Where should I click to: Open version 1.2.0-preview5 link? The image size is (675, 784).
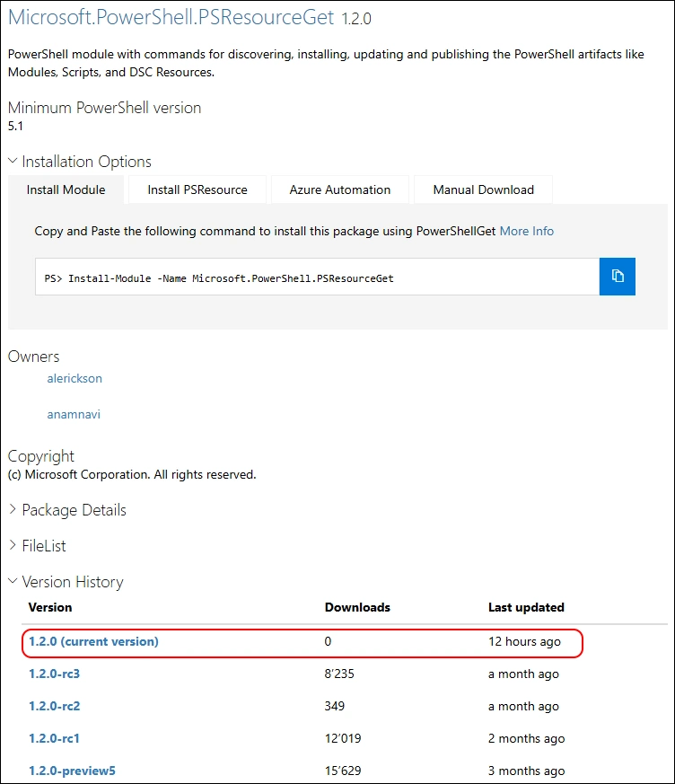73,771
